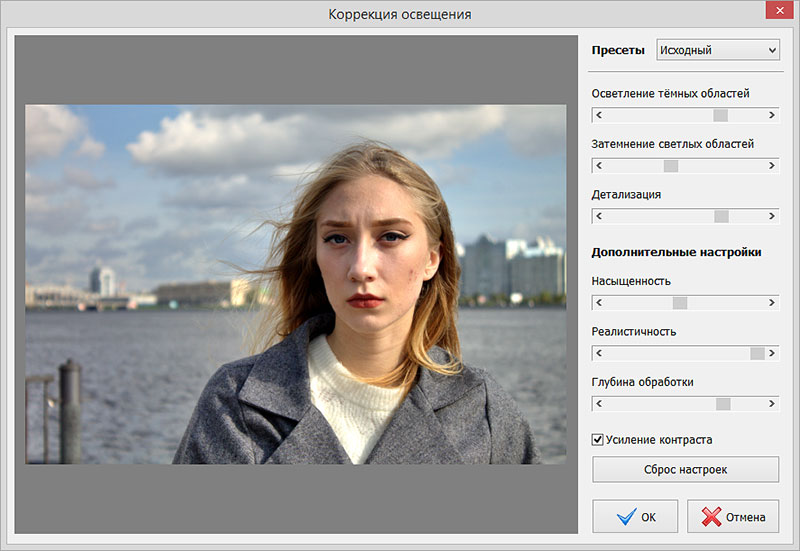The height and width of the screenshot is (551, 800).
Task: Click the Насыщенность slider thumb
Action: click(680, 302)
